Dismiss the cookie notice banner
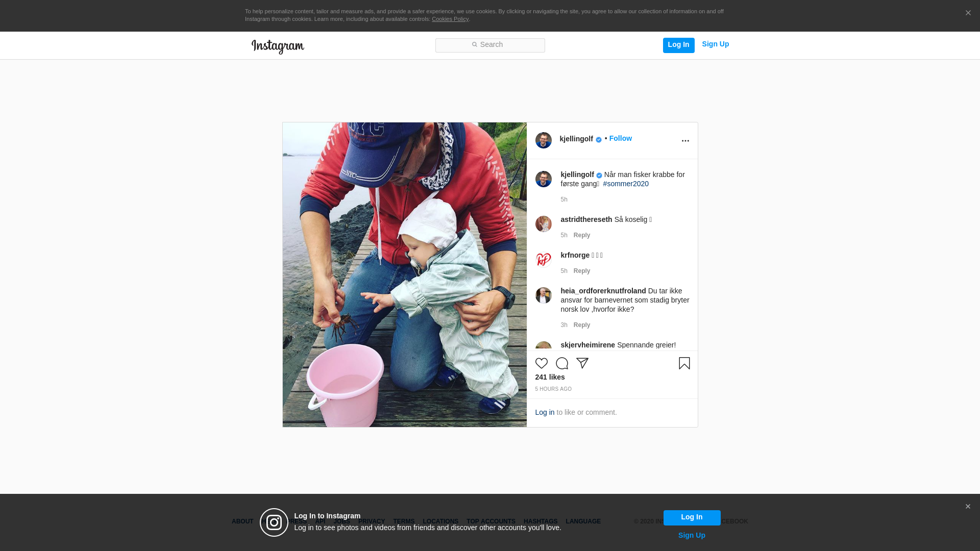 pos(968,13)
